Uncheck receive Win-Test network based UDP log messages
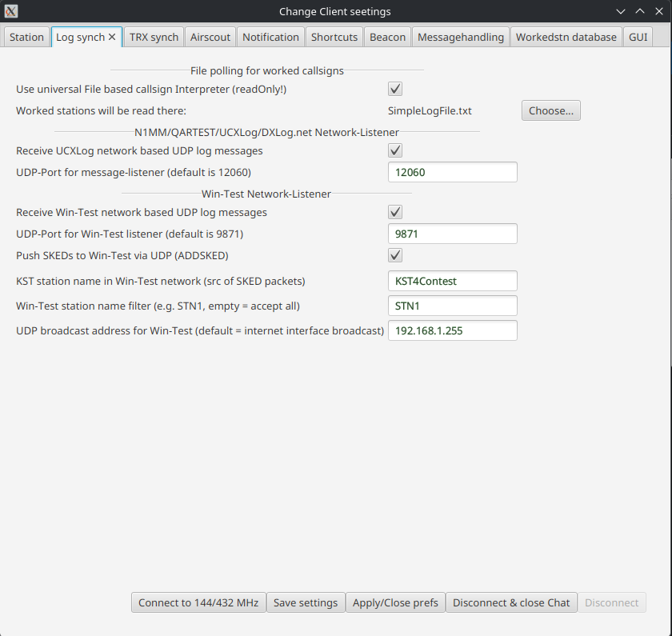This screenshot has width=672, height=636. coord(394,211)
